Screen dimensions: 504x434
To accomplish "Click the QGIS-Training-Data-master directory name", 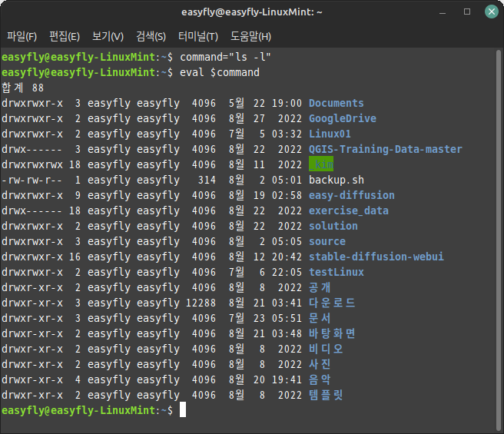I will (386, 149).
